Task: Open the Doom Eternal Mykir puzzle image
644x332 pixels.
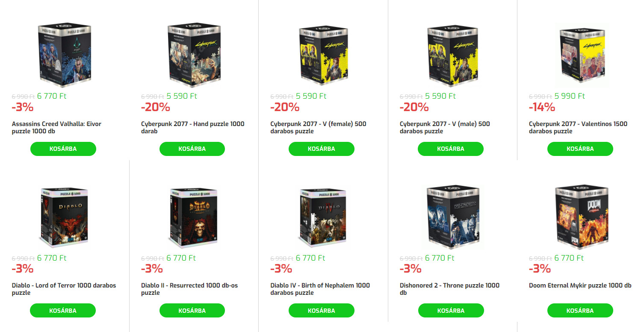Action: (x=580, y=217)
